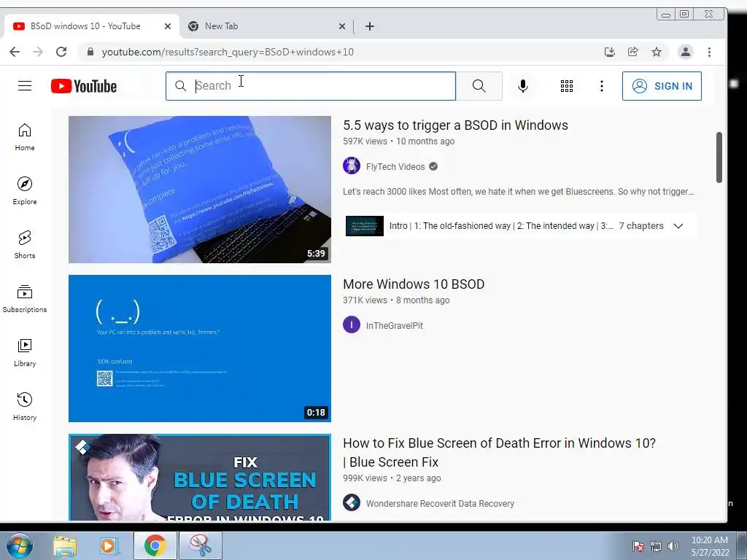Open FlyTech Videos channel name
Image resolution: width=747 pixels, height=560 pixels.
click(395, 167)
